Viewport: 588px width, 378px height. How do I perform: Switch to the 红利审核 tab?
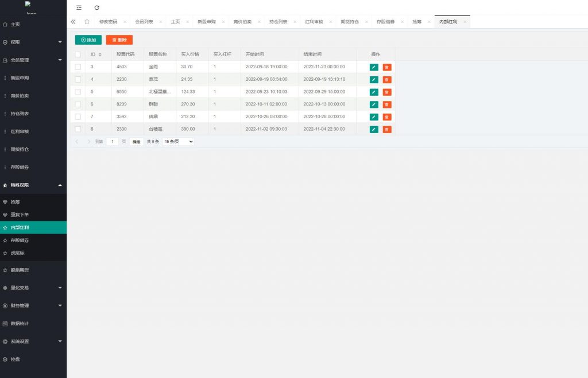[314, 22]
